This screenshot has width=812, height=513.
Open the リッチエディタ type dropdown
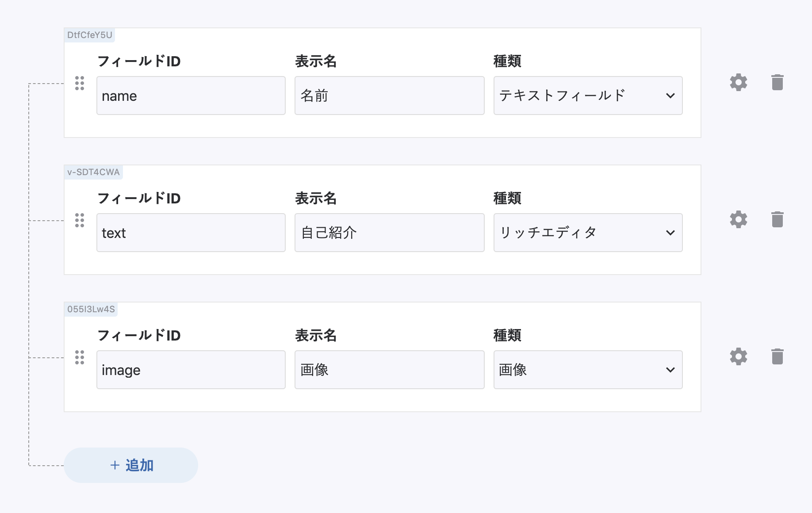588,233
